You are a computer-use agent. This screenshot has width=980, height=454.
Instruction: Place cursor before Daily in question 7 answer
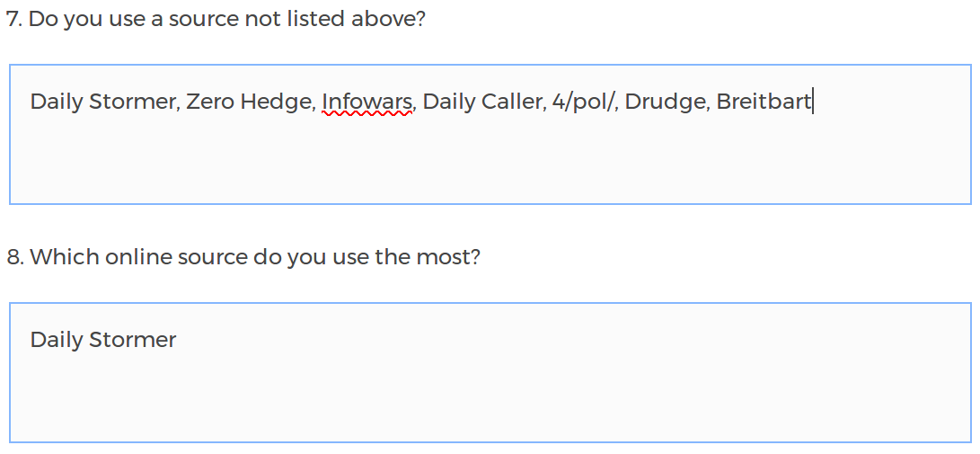[31, 102]
